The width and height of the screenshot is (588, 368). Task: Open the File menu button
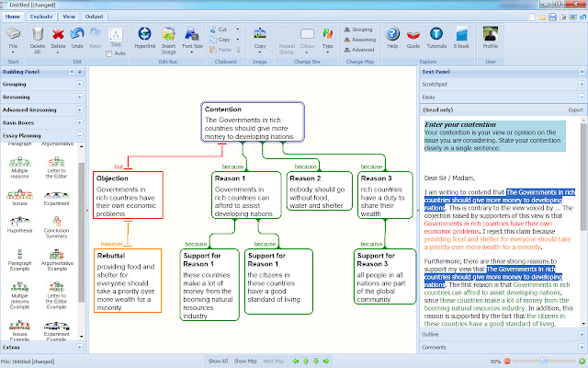(x=13, y=38)
